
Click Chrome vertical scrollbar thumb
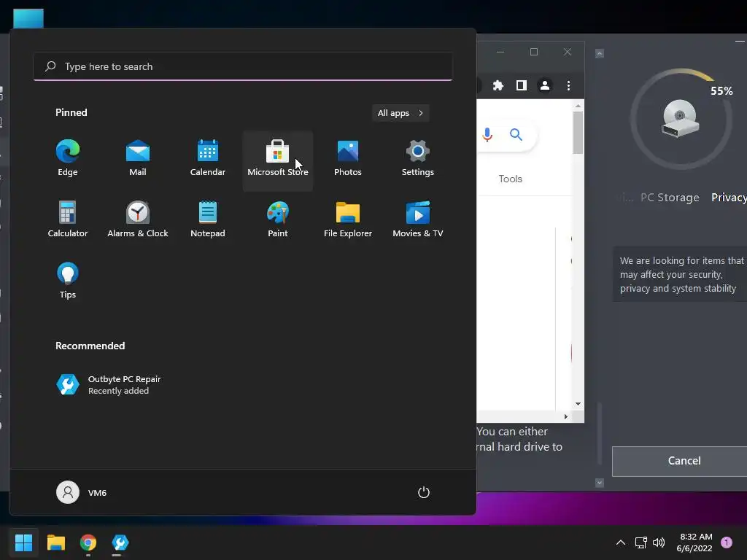click(578, 133)
